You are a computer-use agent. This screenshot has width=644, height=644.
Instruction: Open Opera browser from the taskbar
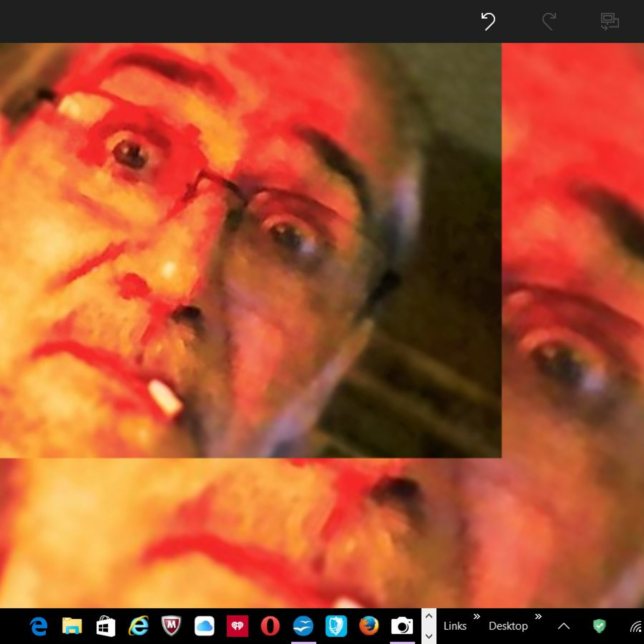270,626
